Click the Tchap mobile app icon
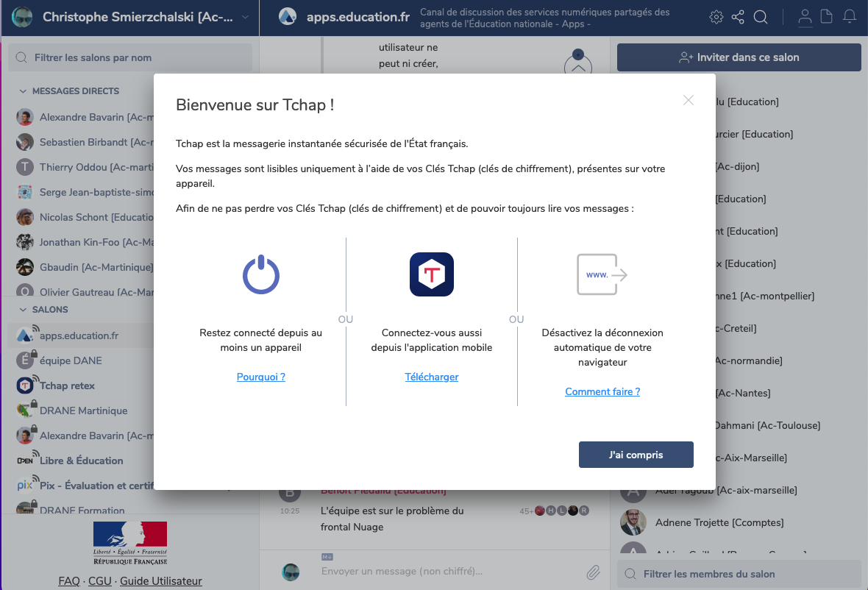Screen dimensions: 868x590 [x=431, y=274]
